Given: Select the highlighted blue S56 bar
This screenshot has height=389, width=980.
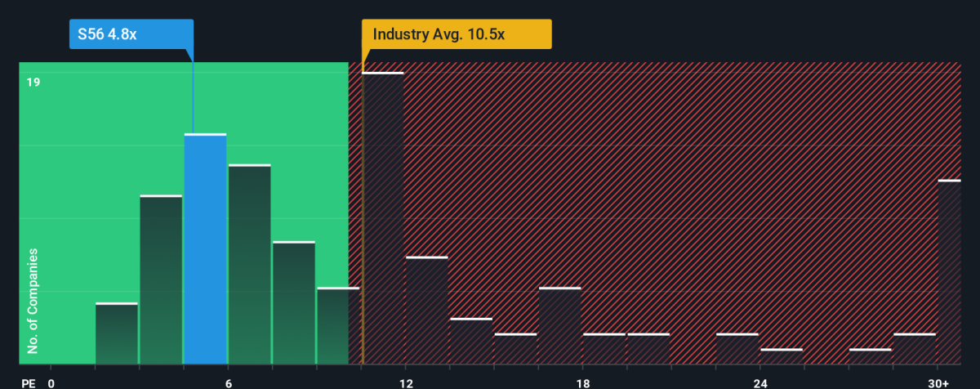Looking at the screenshot, I should pyautogui.click(x=205, y=249).
